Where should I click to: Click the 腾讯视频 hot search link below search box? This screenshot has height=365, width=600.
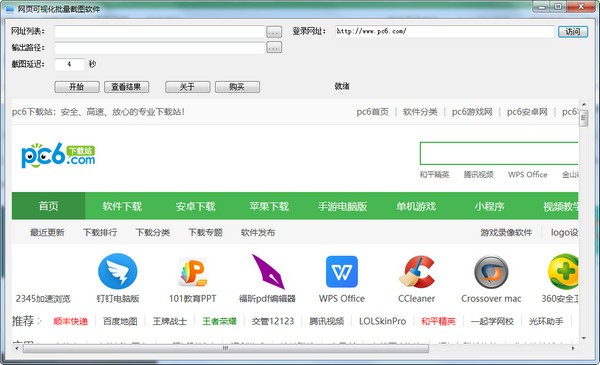pos(478,174)
